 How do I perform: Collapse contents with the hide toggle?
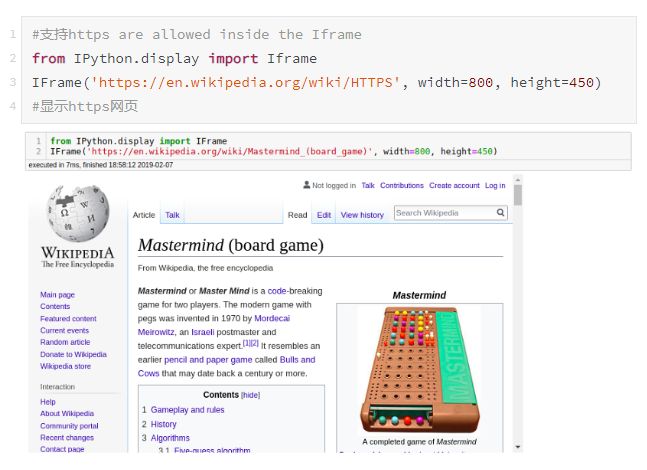click(x=250, y=395)
